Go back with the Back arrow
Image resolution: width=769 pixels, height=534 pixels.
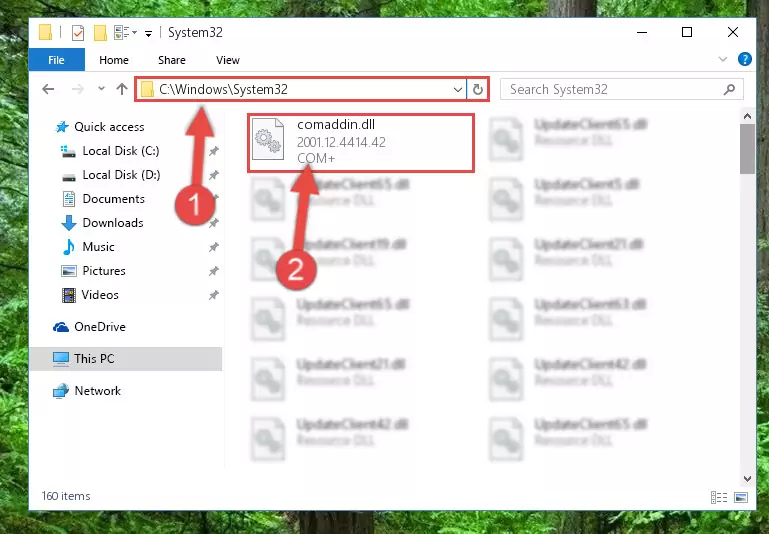(48, 89)
